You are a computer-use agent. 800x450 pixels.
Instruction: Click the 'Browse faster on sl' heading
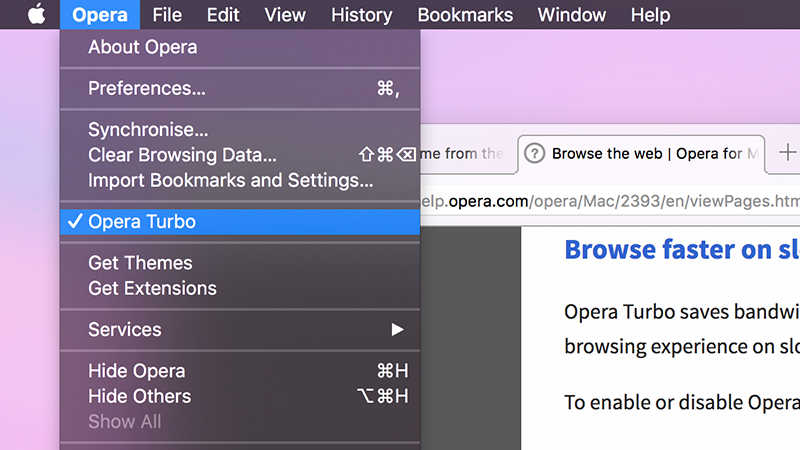(x=682, y=250)
